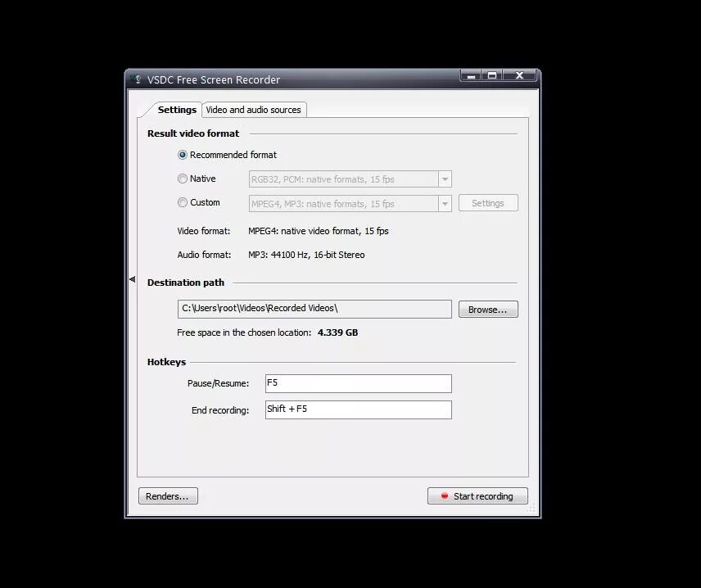Edit the Pause/Resume hotkey field
Viewport: 701px width, 588px height.
click(x=358, y=383)
